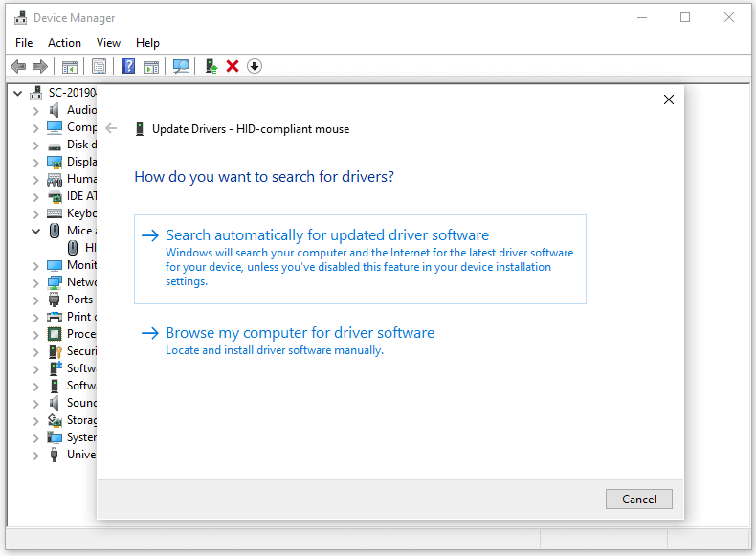Maximize the Device Manager window
Image resolution: width=756 pixels, height=556 pixels.
coord(684,18)
